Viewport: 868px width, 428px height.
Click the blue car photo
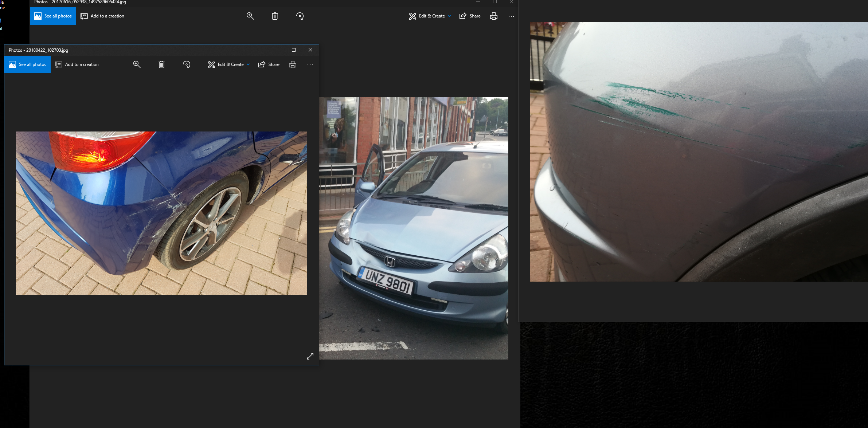click(161, 213)
